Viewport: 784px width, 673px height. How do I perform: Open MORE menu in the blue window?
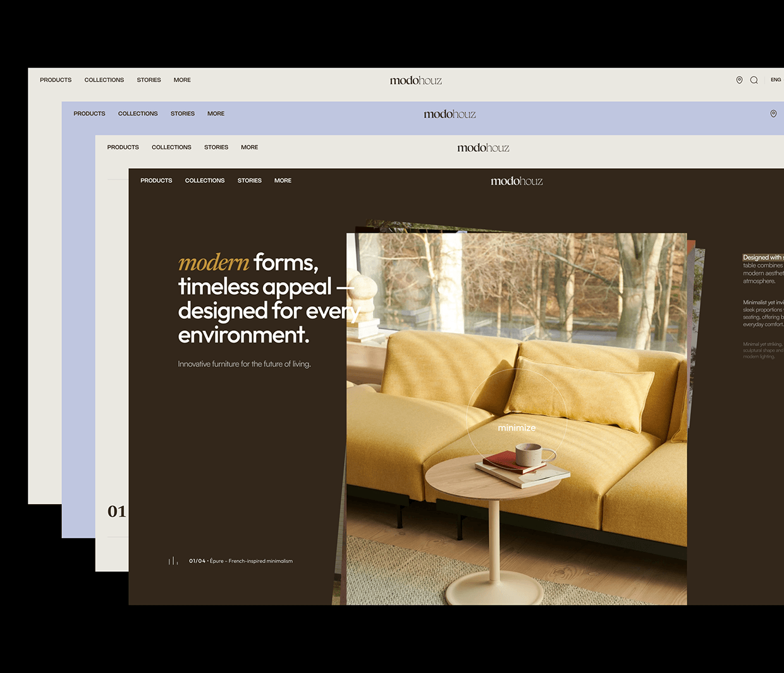pos(216,113)
